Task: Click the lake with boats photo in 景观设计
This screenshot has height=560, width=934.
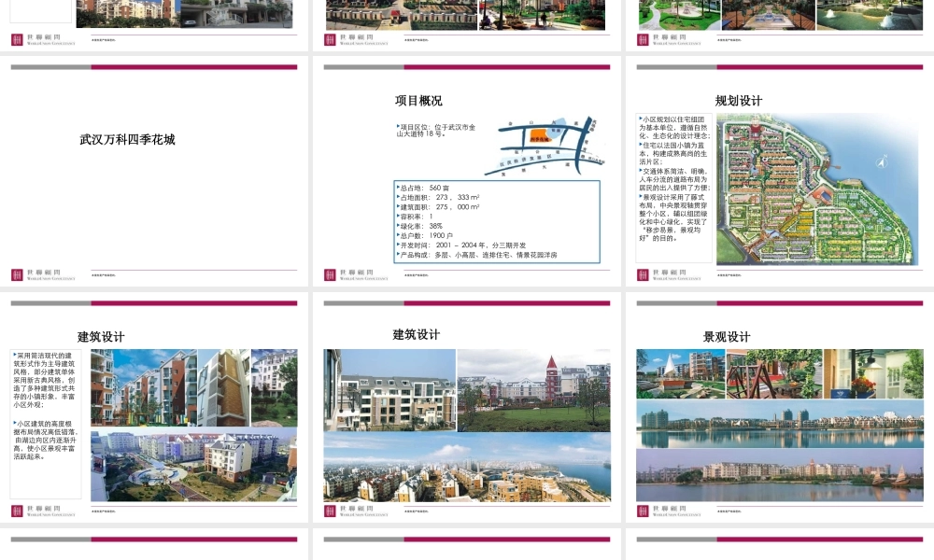Action: click(780, 475)
